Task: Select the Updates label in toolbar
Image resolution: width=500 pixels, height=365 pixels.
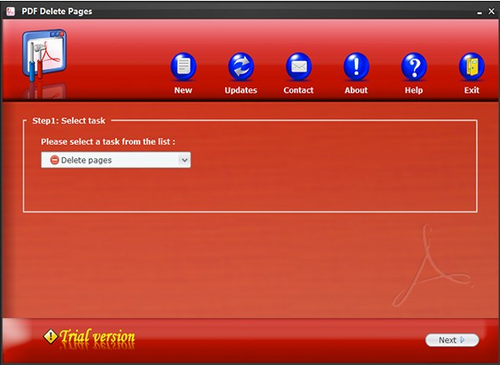Action: (241, 90)
